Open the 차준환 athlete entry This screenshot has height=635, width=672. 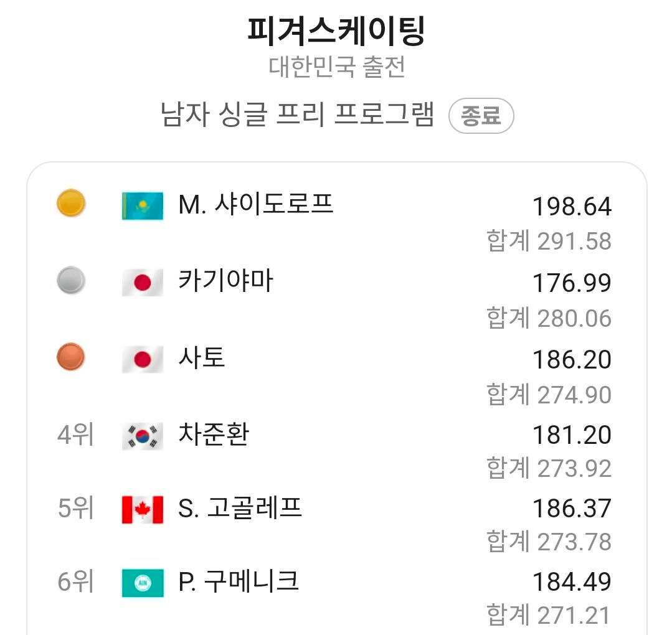214,434
